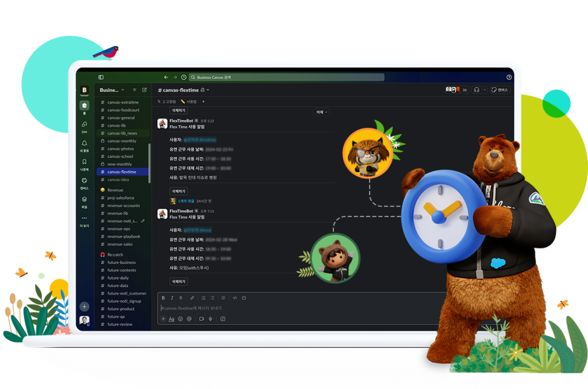The height and width of the screenshot is (389, 588).
Task: Click 삭제하기 under the last FlexTimeBot message
Action: (x=178, y=281)
